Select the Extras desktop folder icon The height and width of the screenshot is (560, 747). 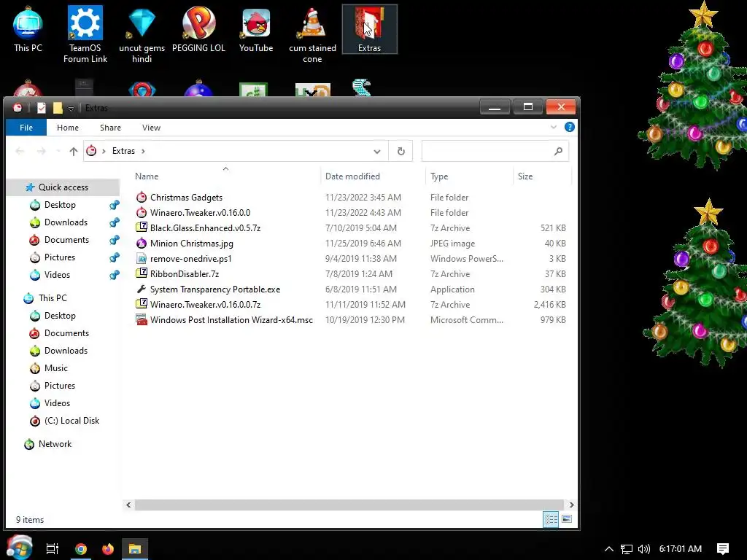point(369,29)
